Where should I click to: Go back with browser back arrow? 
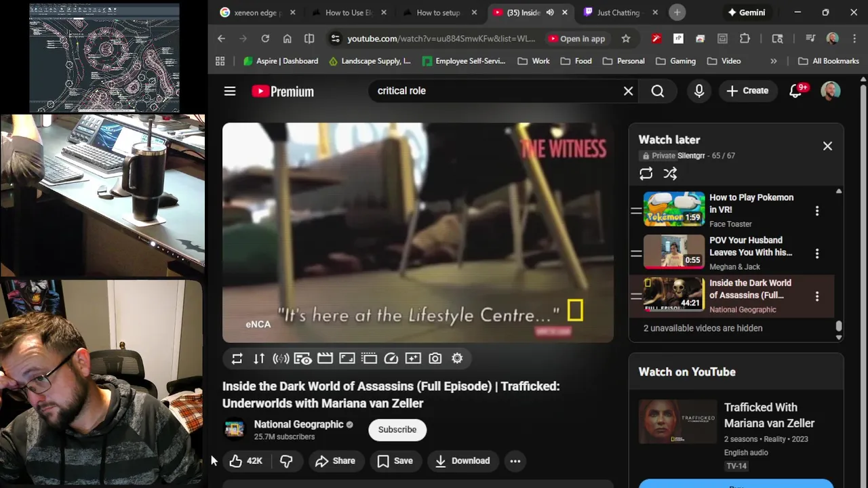tap(221, 39)
